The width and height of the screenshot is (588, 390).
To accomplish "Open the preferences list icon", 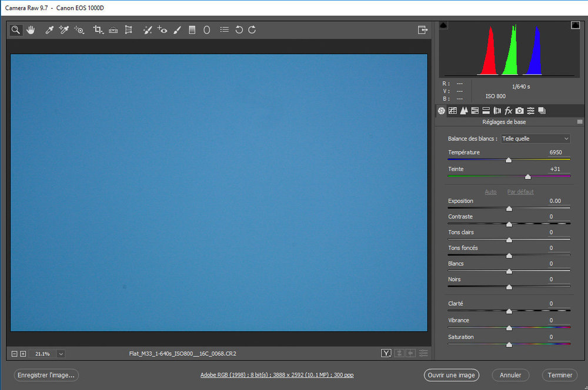I will 224,29.
